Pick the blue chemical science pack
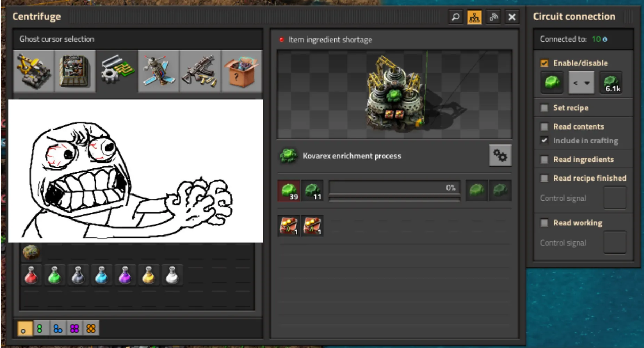Image resolution: width=644 pixels, height=348 pixels. tap(102, 275)
